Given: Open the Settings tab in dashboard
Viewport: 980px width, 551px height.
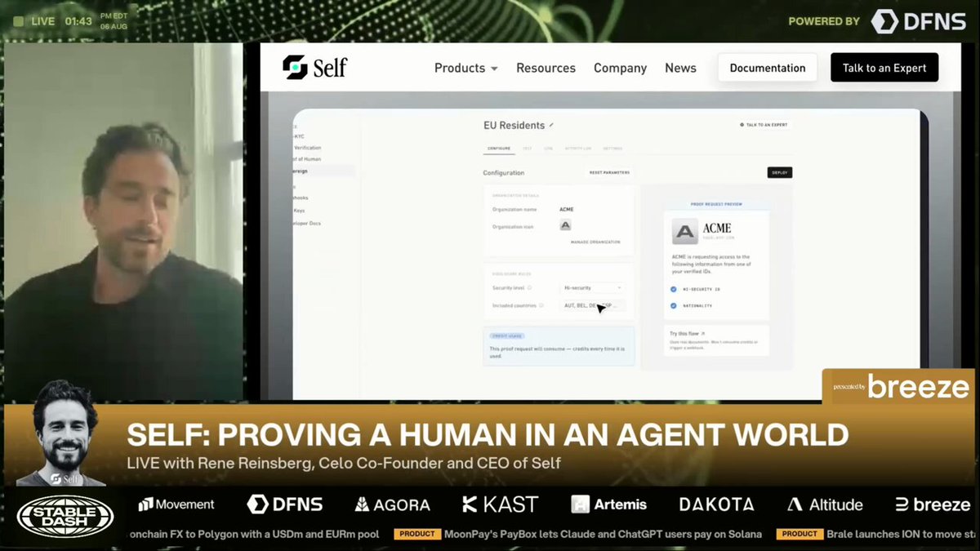Looking at the screenshot, I should pos(612,149).
